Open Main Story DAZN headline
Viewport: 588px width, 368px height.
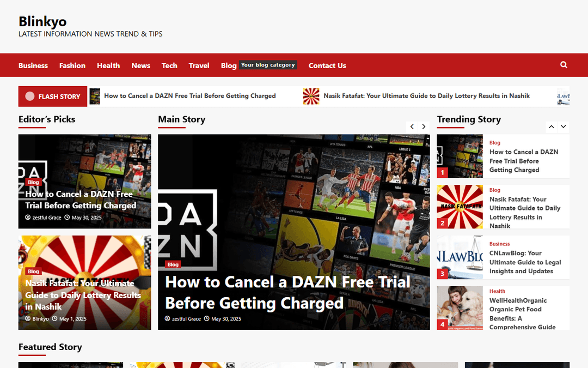click(287, 293)
